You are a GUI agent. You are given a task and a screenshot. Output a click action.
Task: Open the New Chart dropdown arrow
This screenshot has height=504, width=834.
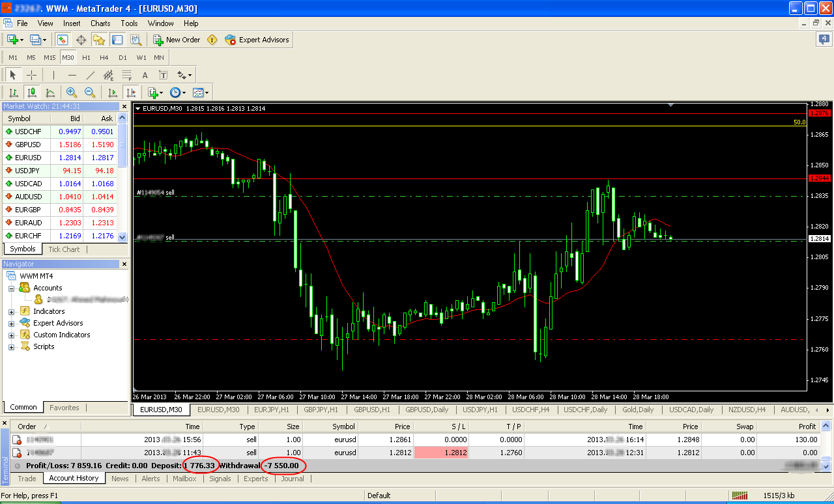pyautogui.click(x=22, y=40)
